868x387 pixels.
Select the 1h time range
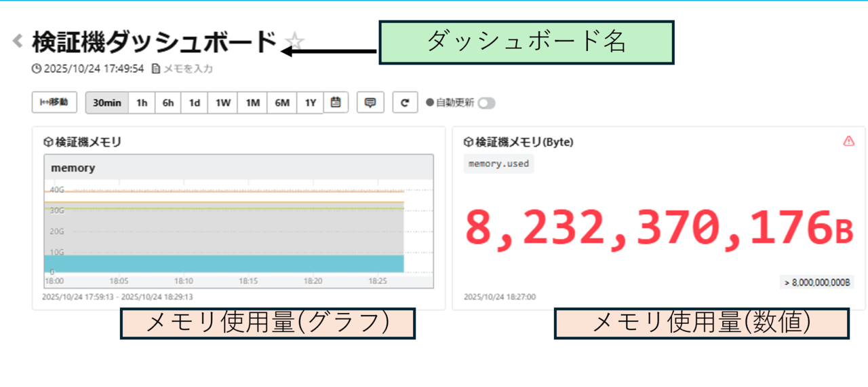(142, 103)
